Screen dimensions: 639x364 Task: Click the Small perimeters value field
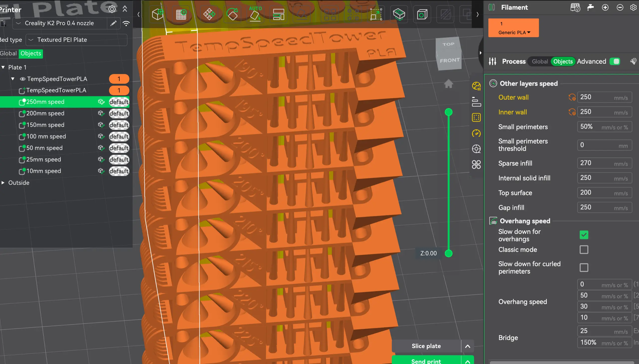tap(604, 127)
